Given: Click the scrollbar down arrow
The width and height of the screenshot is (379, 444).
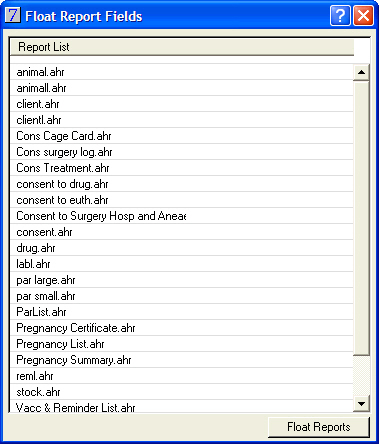Looking at the screenshot, I should [361, 404].
